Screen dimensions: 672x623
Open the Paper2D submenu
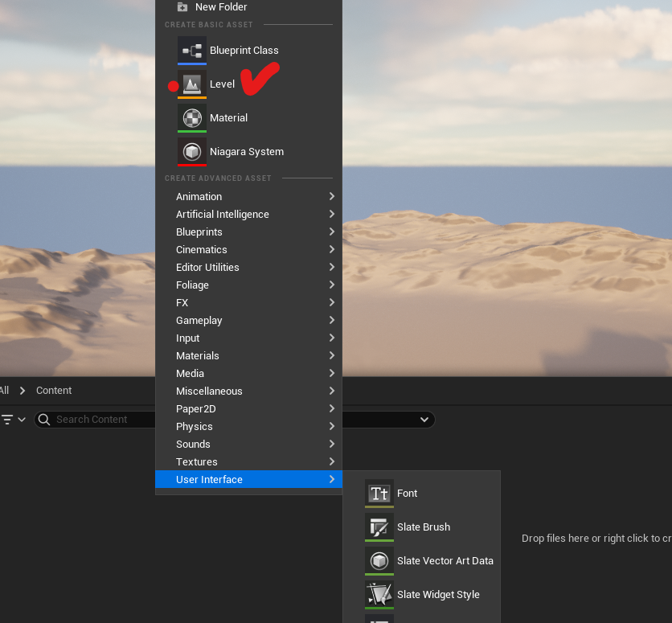click(248, 408)
